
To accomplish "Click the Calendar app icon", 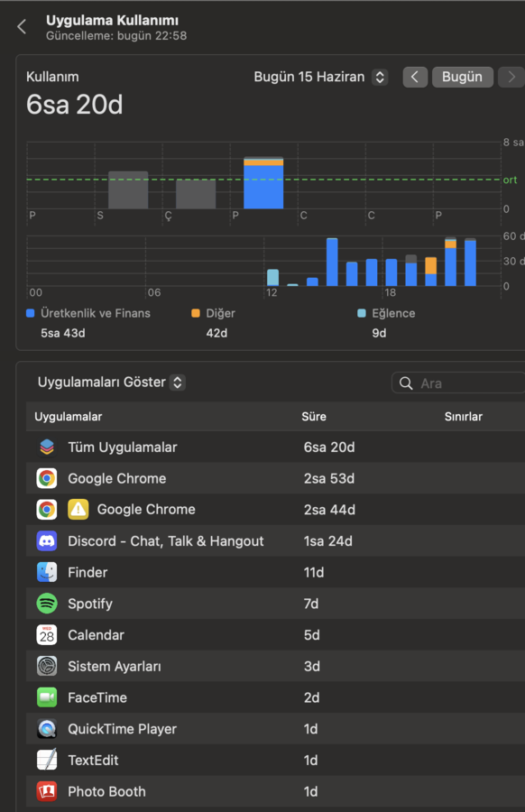I will pos(47,635).
